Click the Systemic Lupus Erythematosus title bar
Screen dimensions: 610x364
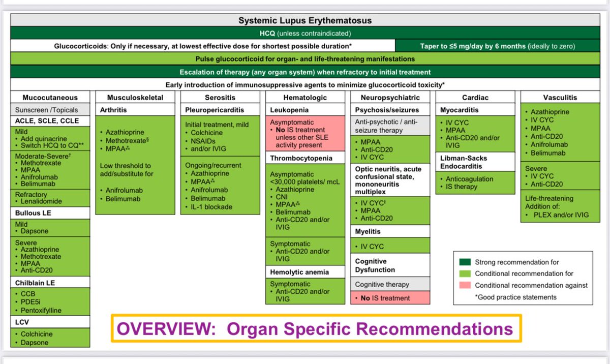coord(305,20)
